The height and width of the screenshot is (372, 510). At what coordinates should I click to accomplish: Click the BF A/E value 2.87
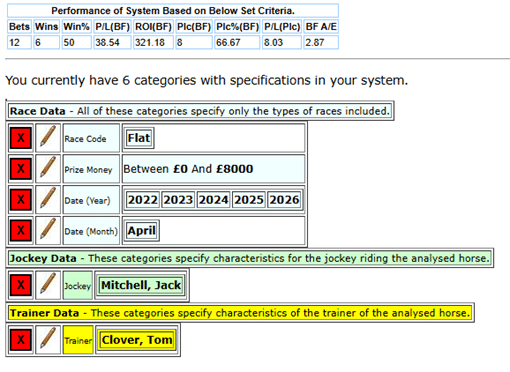tap(321, 42)
